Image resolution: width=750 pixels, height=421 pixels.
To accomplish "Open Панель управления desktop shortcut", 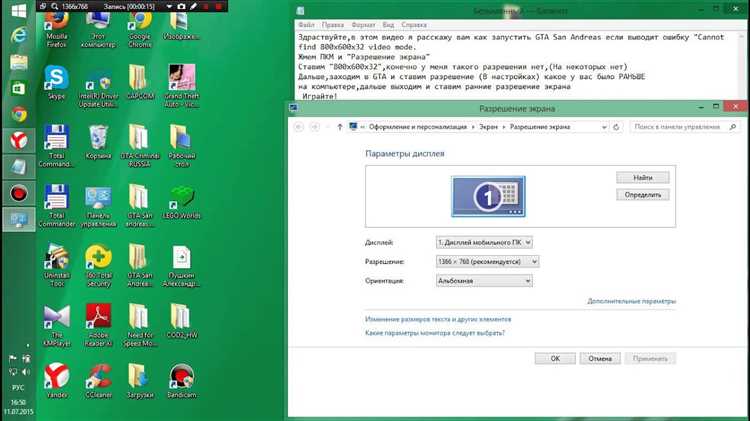I will (x=98, y=207).
